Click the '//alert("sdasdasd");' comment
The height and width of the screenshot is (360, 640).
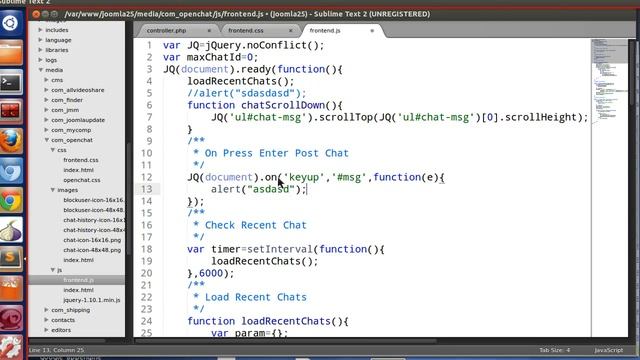(x=247, y=93)
